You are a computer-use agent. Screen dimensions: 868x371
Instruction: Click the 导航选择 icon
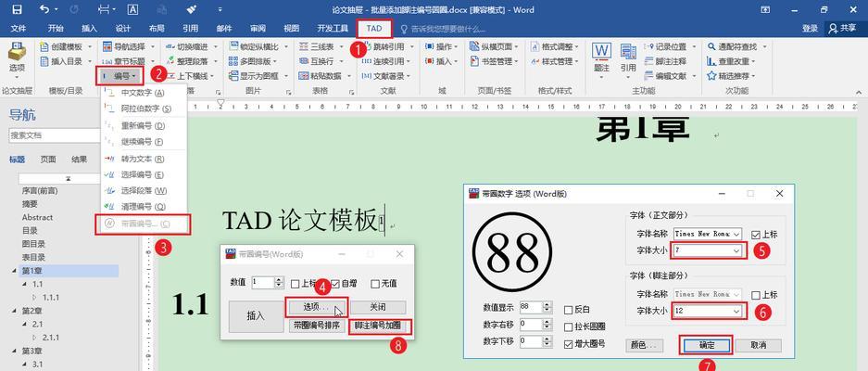click(x=107, y=47)
